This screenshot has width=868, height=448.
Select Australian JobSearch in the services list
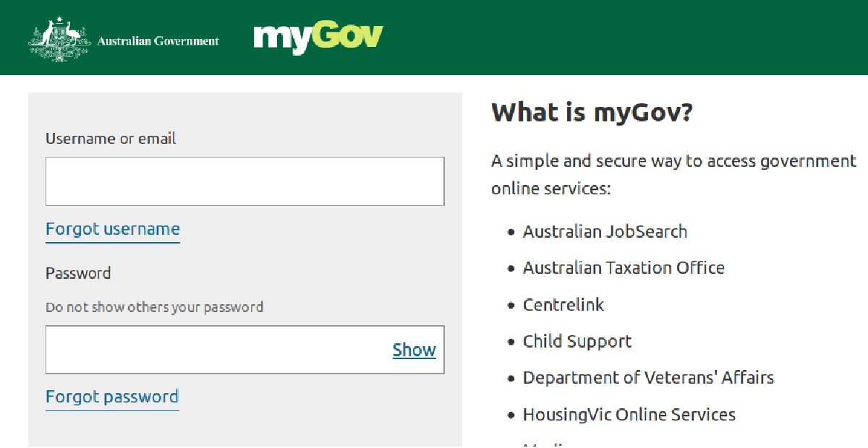click(605, 232)
